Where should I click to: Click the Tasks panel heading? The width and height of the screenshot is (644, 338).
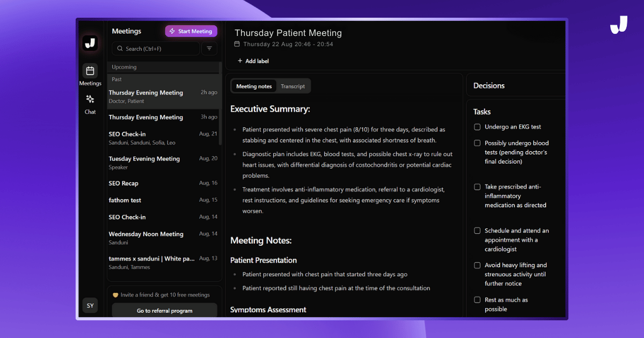[x=482, y=112]
